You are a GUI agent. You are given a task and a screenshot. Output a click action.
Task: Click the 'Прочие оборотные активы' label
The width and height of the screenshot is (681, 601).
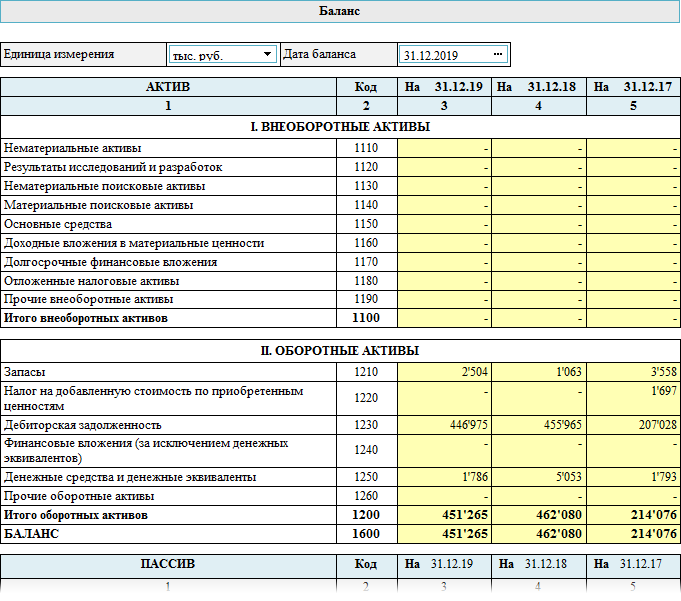pyautogui.click(x=79, y=496)
